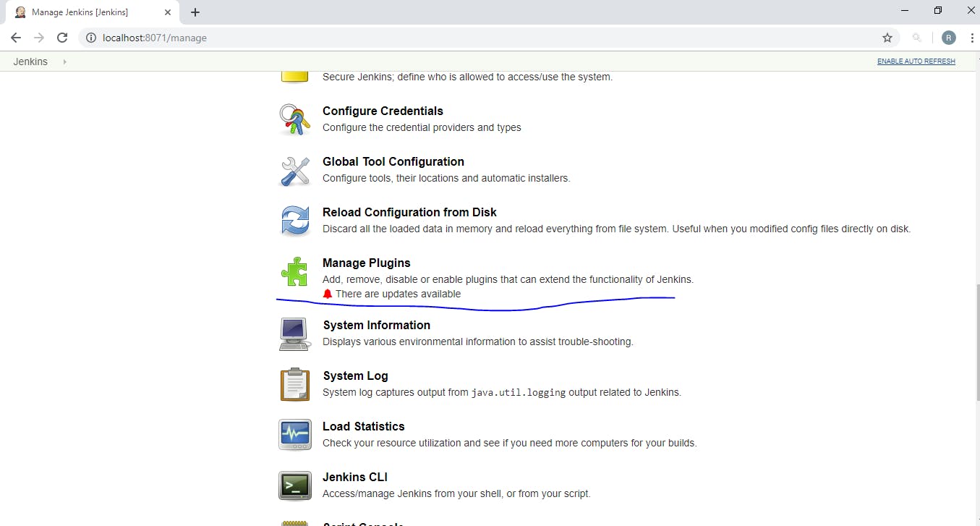Viewport: 980px width, 526px height.
Task: Bookmark the page with the star icon
Action: (887, 38)
